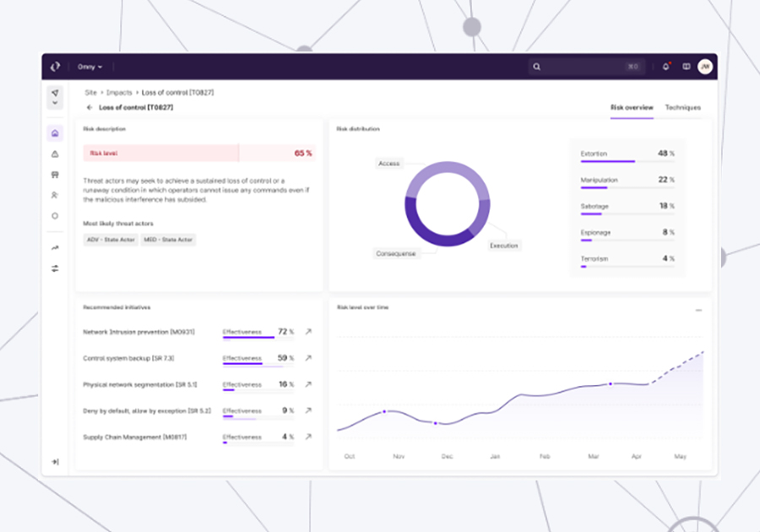Expand the navigation arrow selector in sidebar
The height and width of the screenshot is (532, 760).
(55, 96)
